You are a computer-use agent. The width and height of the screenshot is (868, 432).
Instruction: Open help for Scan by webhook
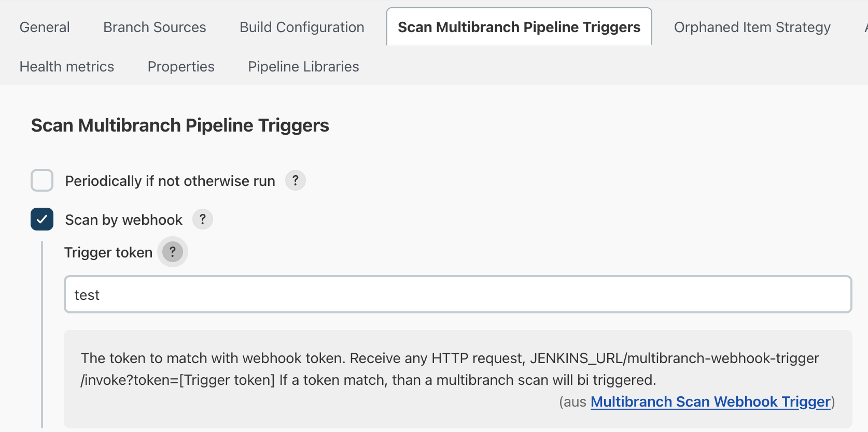tap(202, 219)
